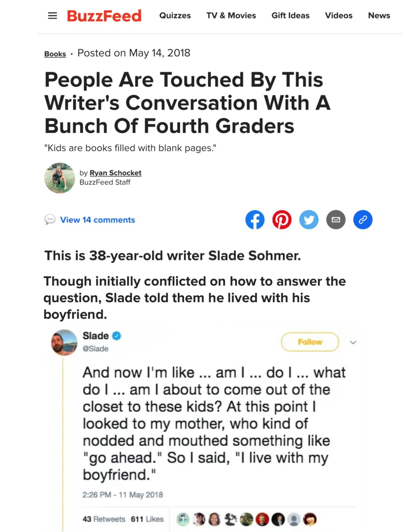The image size is (404, 532).
Task: Expand the chevron next to Follow
Action: point(353,342)
